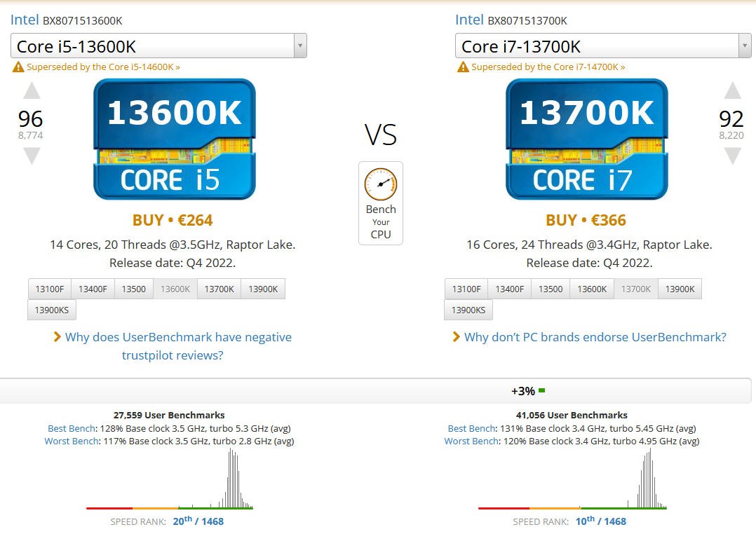This screenshot has width=756, height=534.
Task: Select the 13100F tab under the i7
Action: click(x=466, y=289)
